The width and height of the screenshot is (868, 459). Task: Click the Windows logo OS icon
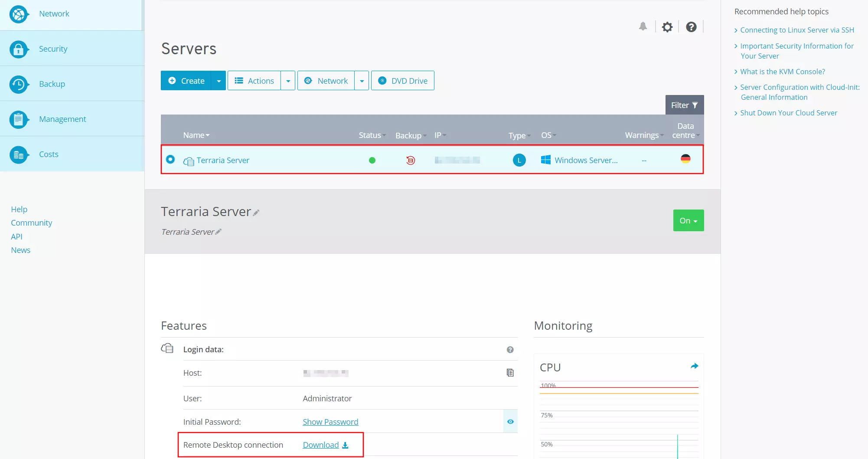(546, 160)
